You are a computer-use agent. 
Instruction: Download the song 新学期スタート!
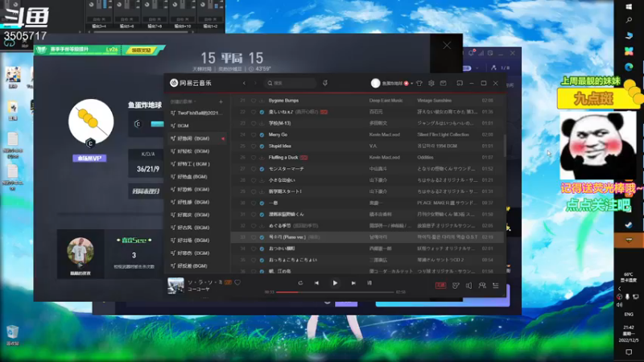(262, 191)
